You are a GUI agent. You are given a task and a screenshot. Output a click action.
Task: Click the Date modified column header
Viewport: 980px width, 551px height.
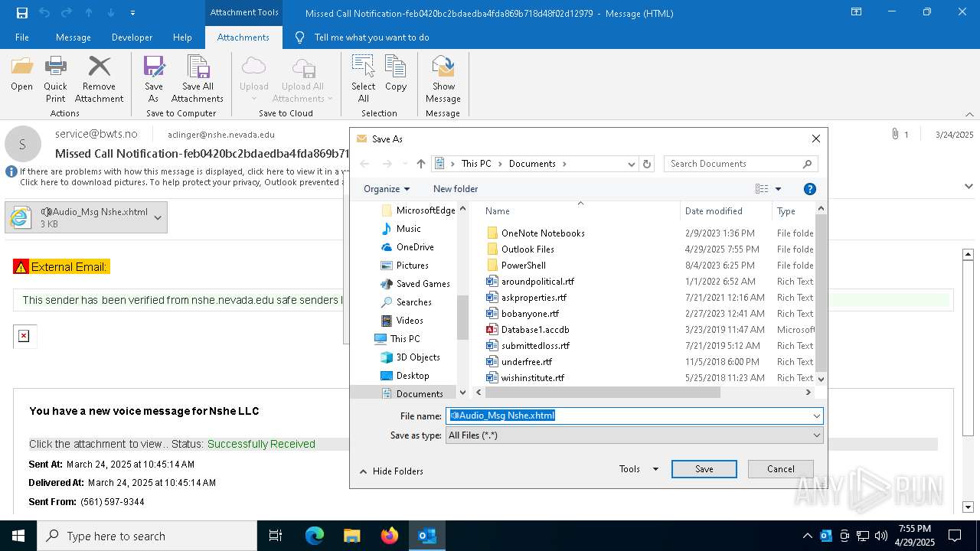[714, 211]
